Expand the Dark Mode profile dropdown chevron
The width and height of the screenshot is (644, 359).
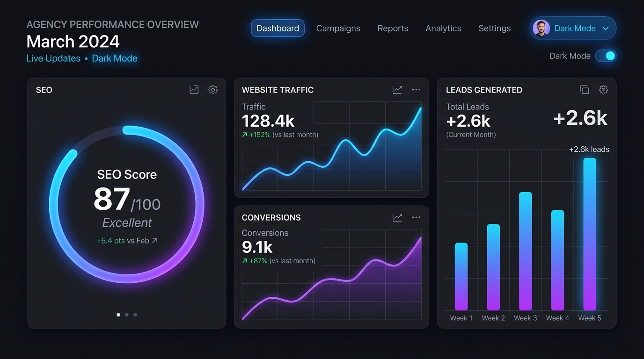coord(605,29)
